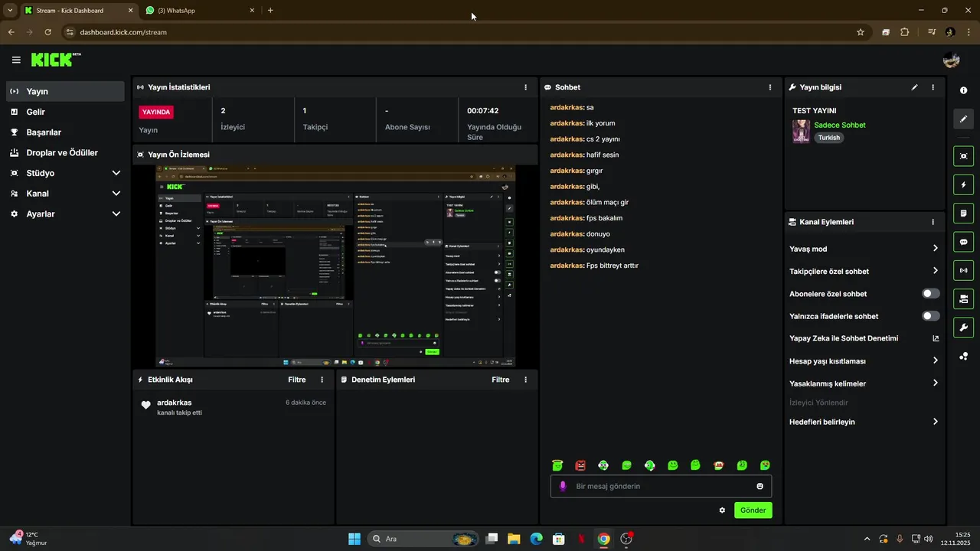Click the purple microphone icon in chat input
This screenshot has width=980, height=551.
pos(563,486)
